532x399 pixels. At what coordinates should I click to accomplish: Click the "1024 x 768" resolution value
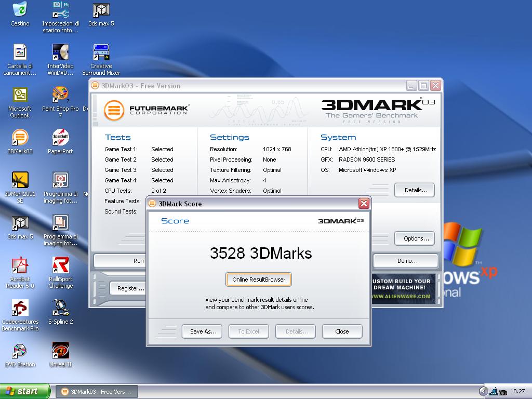click(277, 149)
